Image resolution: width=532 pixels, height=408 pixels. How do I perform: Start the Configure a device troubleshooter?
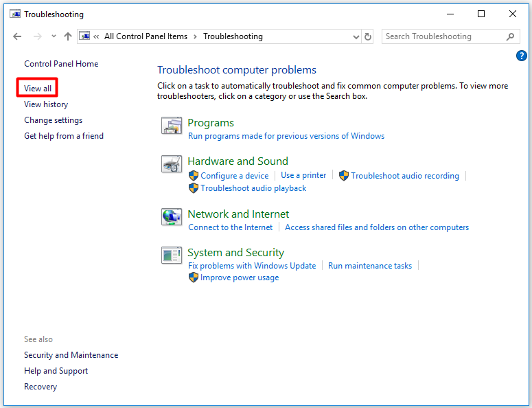[235, 175]
